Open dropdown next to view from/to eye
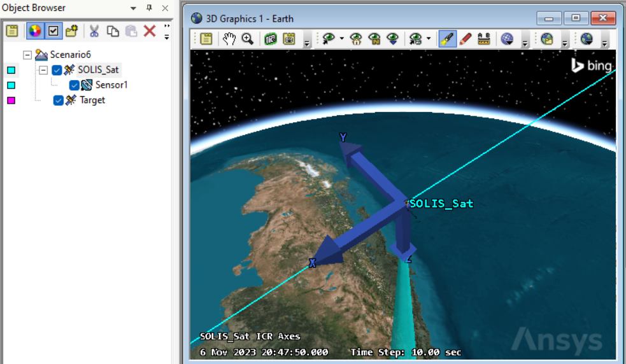 [342, 39]
